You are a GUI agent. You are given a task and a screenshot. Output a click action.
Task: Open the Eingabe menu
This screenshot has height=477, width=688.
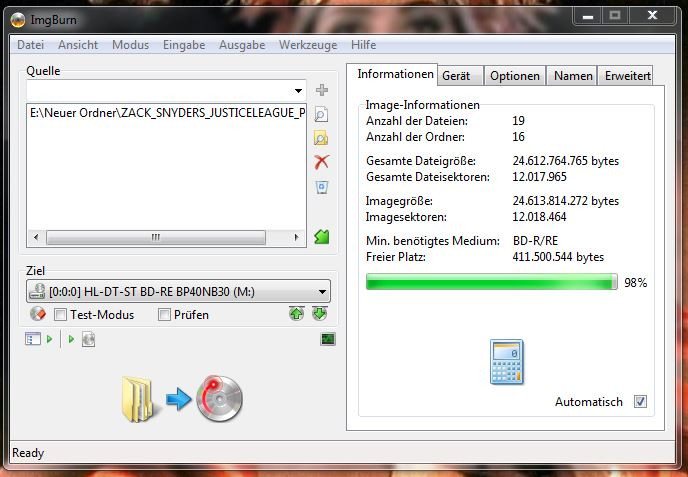pyautogui.click(x=184, y=45)
